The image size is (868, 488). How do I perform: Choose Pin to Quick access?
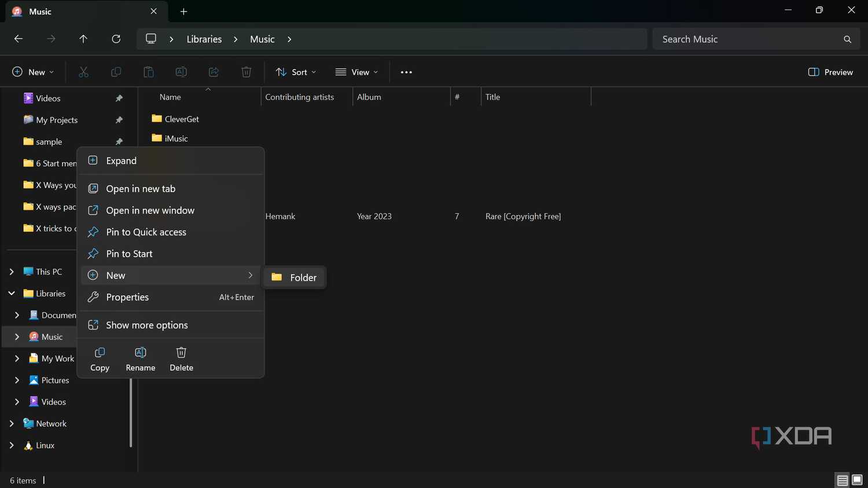(172, 232)
